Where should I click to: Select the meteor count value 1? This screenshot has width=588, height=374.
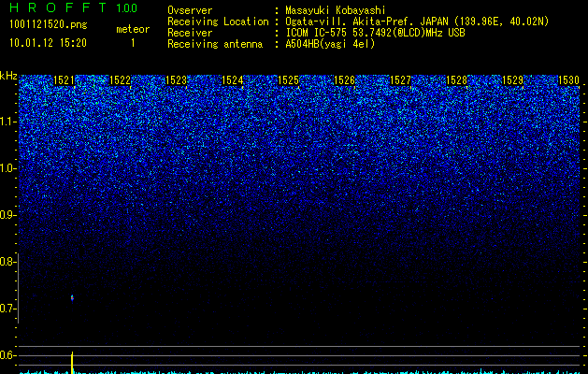coord(133,43)
